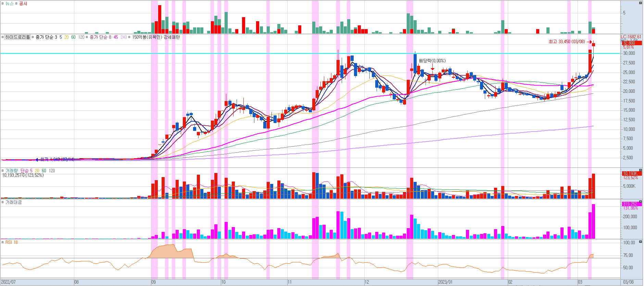The height and width of the screenshot is (286, 644).
Task: Click the gray 120-day price average label
Action: tap(81, 37)
